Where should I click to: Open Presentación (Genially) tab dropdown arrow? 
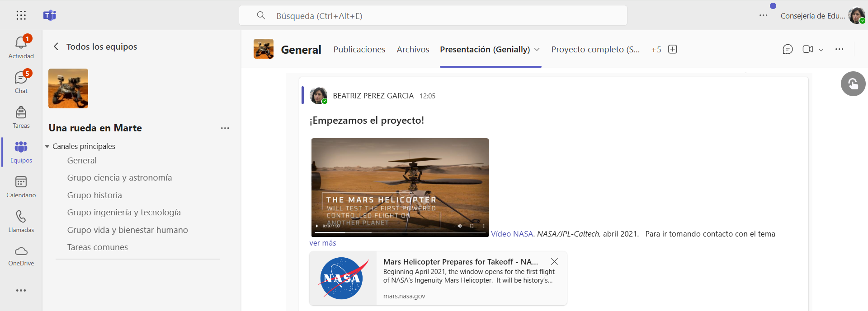pyautogui.click(x=537, y=49)
